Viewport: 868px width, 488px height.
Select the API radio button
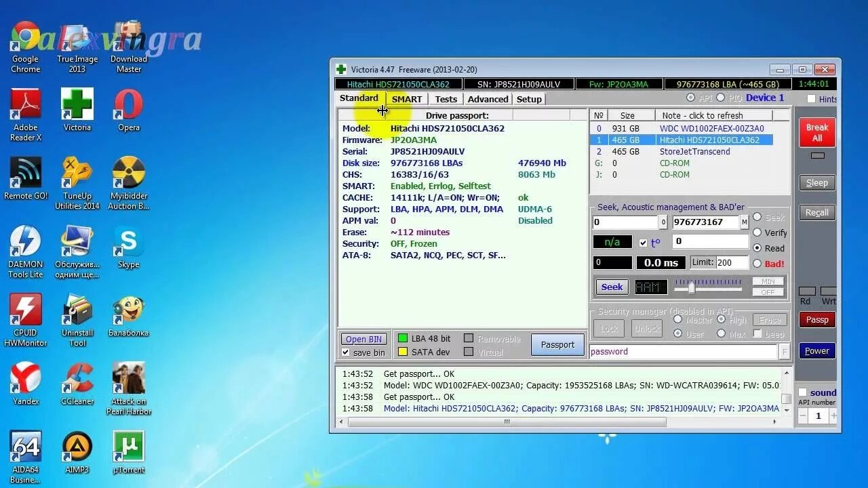pos(691,98)
